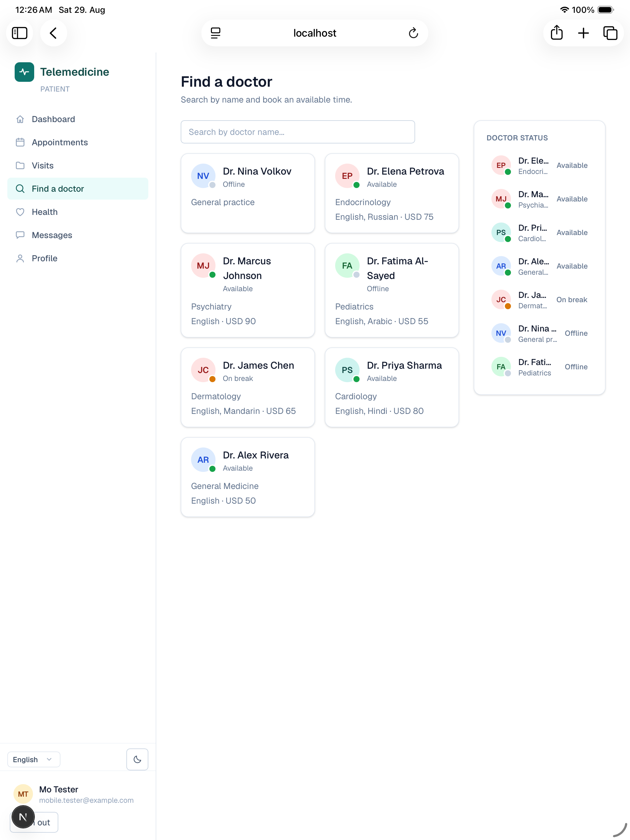Viewport: 630px width, 840px height.
Task: Click the EP avatar in the Doctor Status list
Action: [501, 165]
